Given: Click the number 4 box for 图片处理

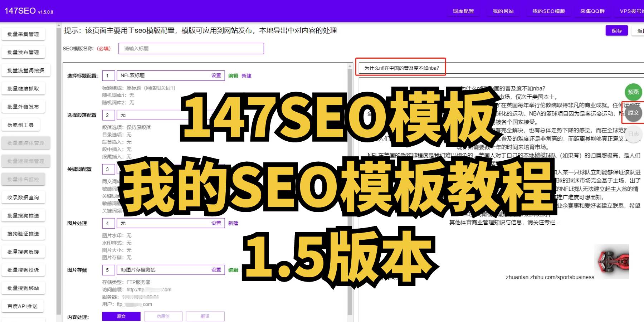Looking at the screenshot, I should coord(108,223).
